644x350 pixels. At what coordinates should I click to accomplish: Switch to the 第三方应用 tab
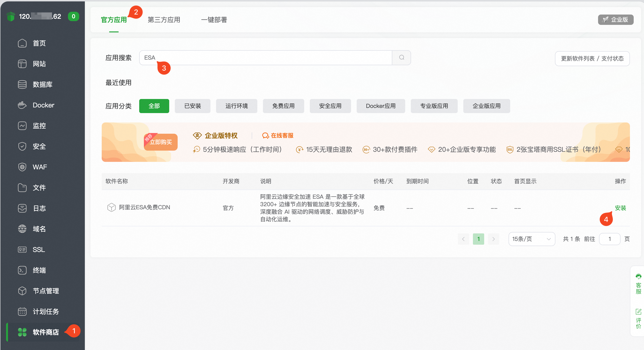coord(164,19)
